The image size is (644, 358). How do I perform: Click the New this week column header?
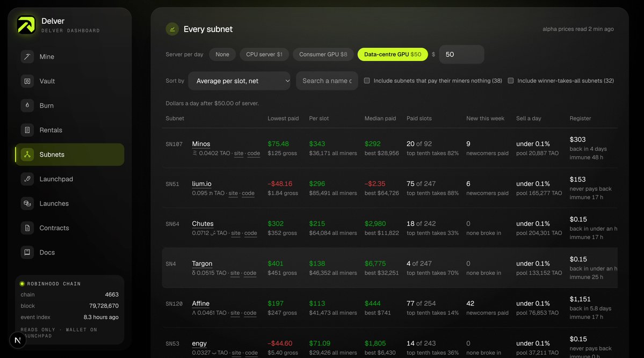[485, 118]
